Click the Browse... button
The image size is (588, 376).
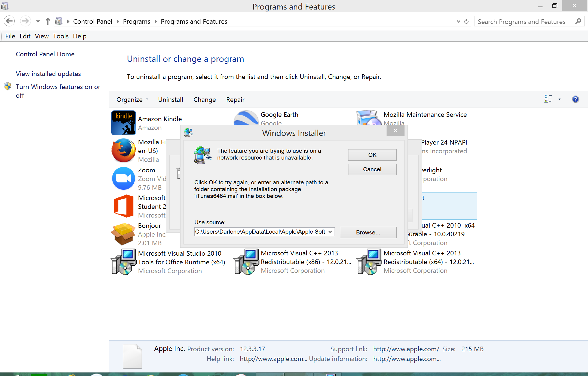tap(368, 233)
